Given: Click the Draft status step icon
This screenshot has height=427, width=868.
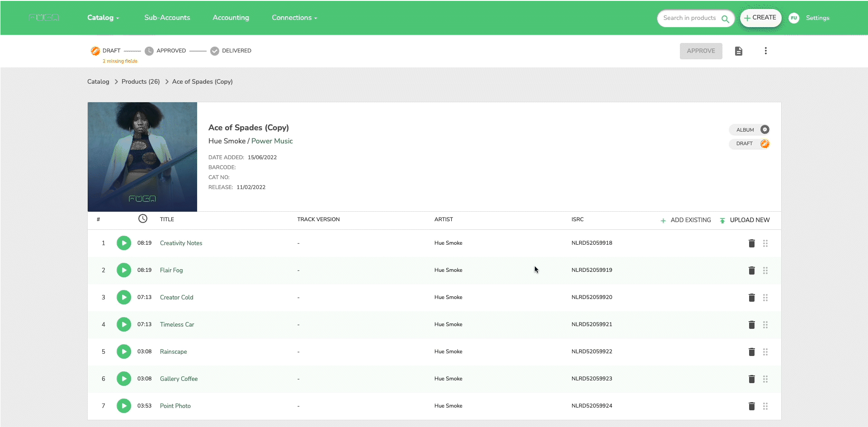Looking at the screenshot, I should pyautogui.click(x=95, y=51).
